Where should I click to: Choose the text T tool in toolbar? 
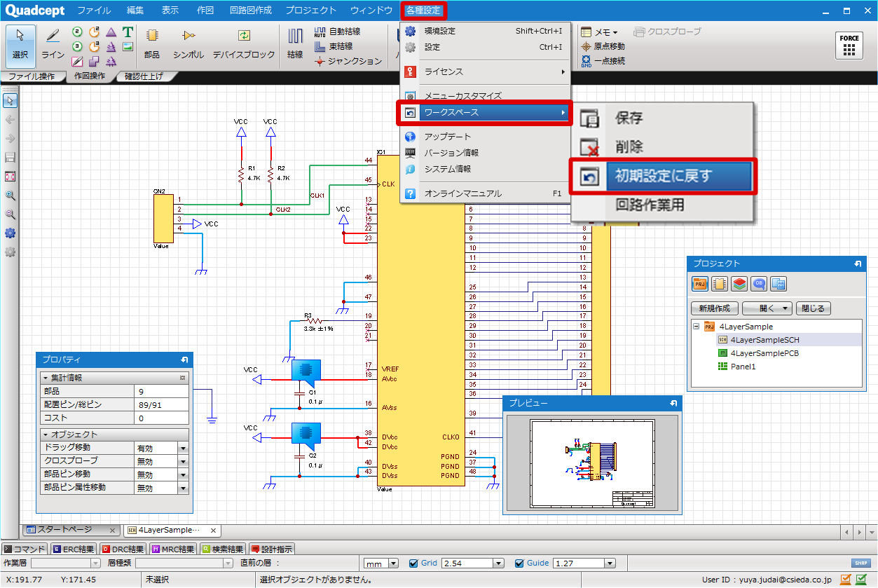[x=128, y=32]
